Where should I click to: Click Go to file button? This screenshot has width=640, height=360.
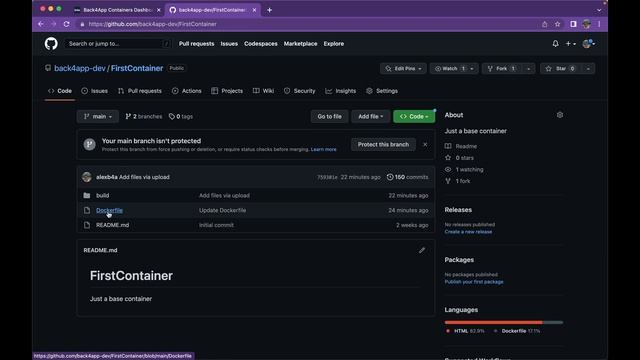[x=329, y=116]
